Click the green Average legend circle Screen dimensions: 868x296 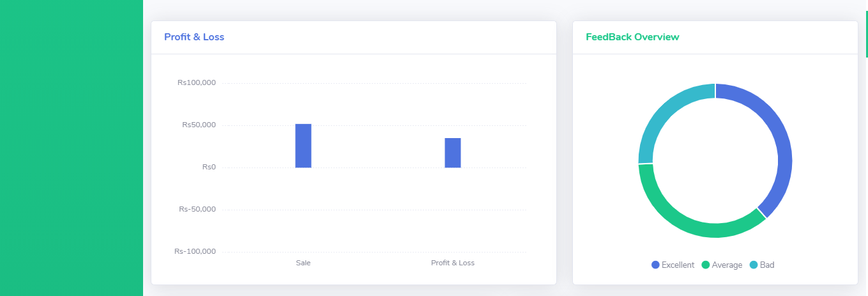[x=706, y=265]
